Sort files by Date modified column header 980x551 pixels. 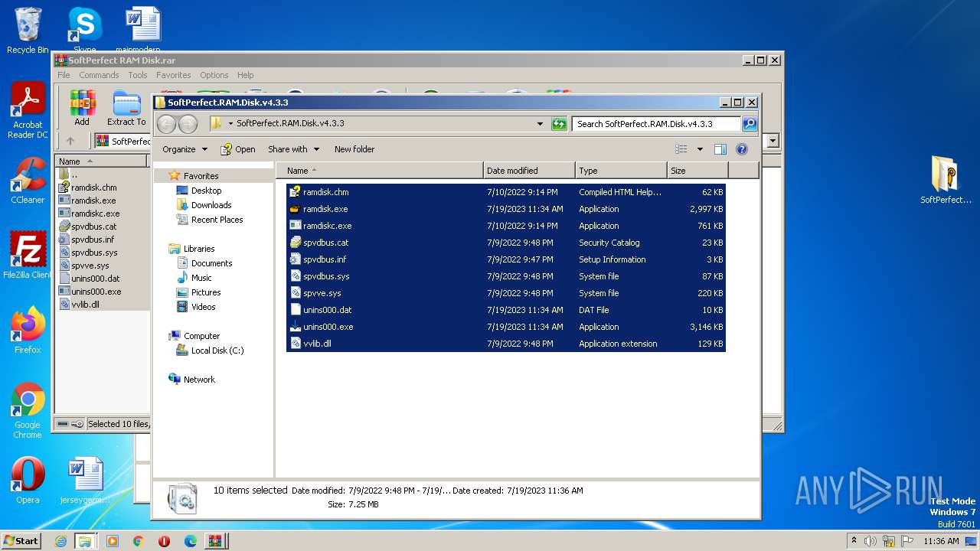[529, 171]
